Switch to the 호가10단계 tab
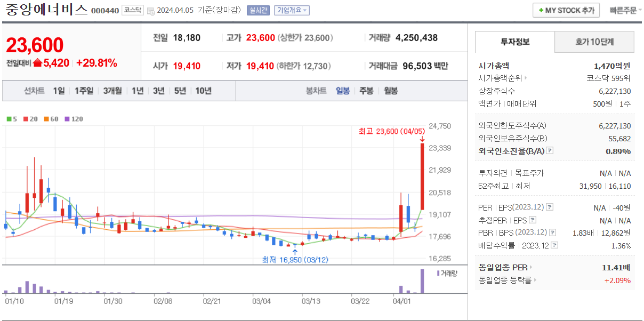 594,42
